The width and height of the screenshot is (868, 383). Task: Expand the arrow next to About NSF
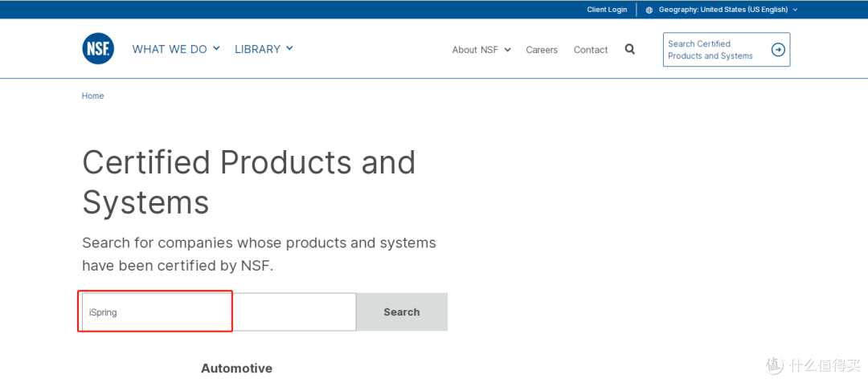tap(507, 50)
